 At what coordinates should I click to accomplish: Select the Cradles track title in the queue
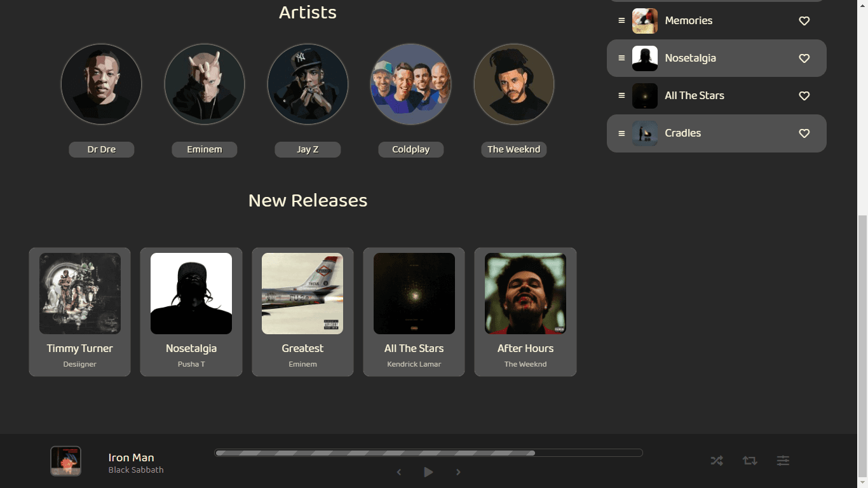pos(683,133)
